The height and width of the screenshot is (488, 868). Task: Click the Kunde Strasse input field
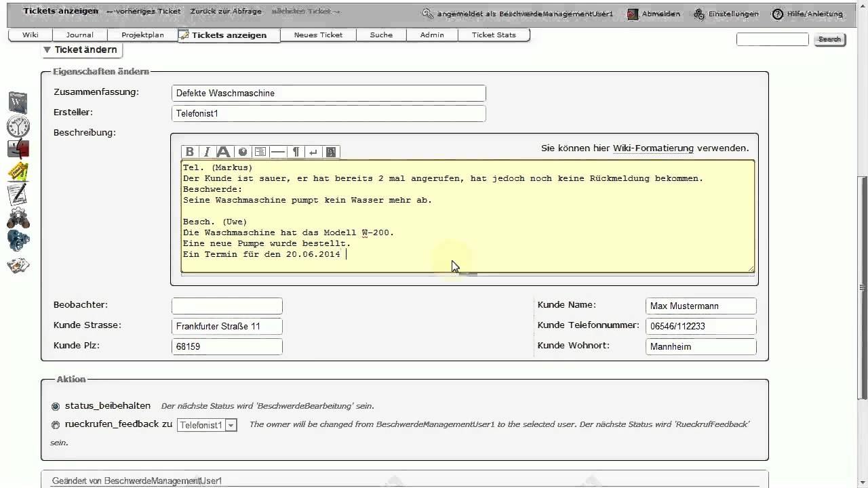(227, 327)
